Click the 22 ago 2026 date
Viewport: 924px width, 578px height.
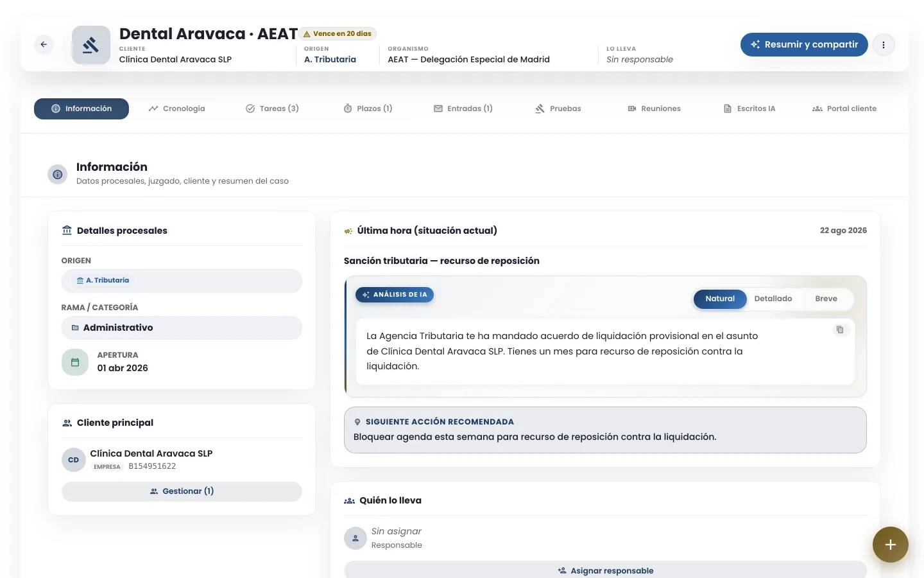click(x=843, y=231)
